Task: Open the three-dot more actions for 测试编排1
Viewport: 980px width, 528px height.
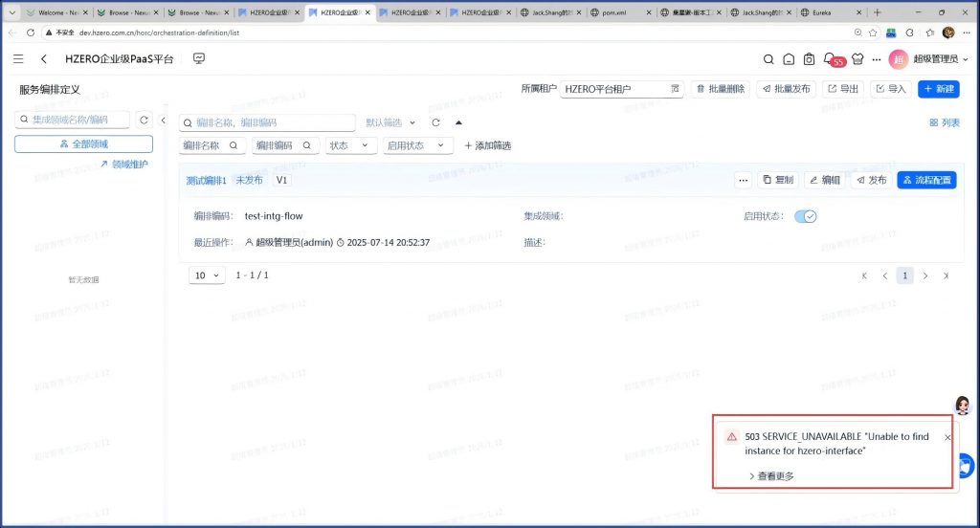Action: click(x=743, y=180)
